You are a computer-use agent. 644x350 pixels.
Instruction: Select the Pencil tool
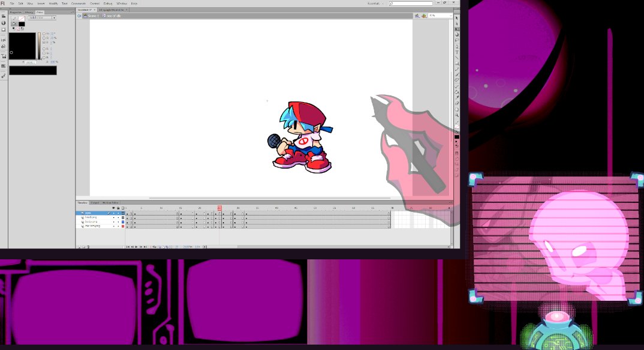tap(456, 68)
